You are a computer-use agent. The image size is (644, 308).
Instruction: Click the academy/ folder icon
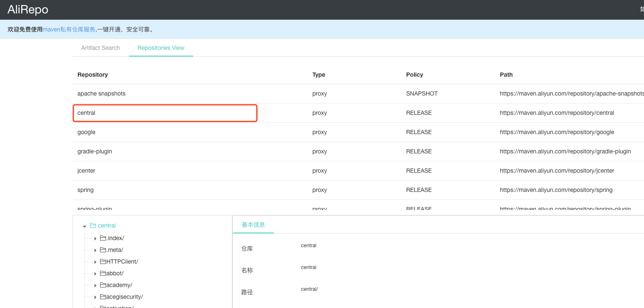coord(103,285)
